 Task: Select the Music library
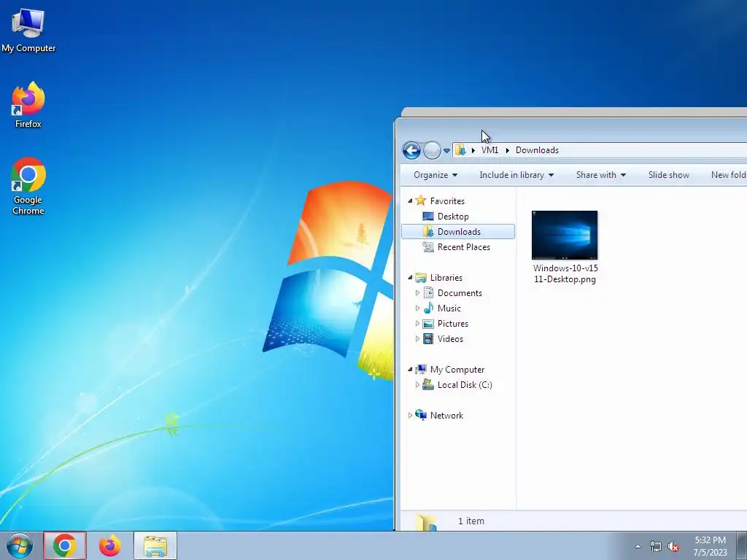coord(449,308)
